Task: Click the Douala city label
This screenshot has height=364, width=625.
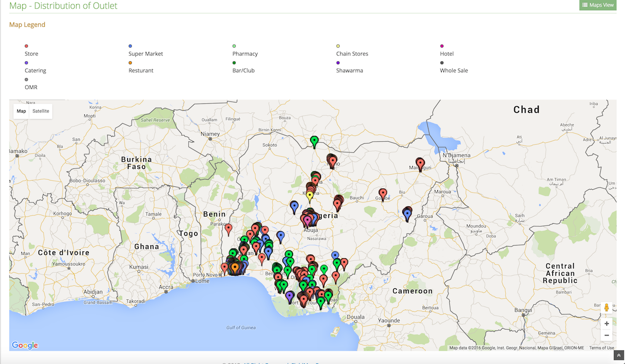Action: 356,317
